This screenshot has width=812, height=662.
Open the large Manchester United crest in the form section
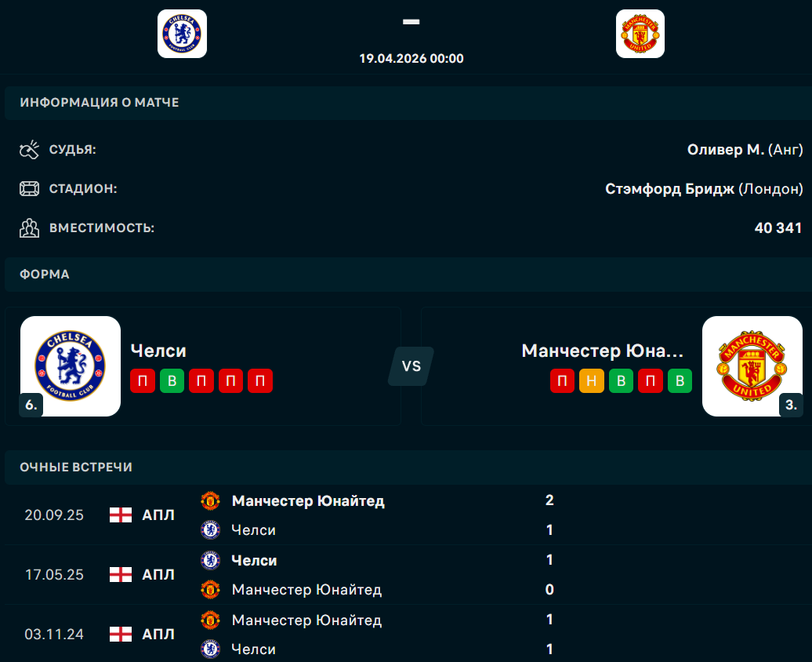coord(751,364)
